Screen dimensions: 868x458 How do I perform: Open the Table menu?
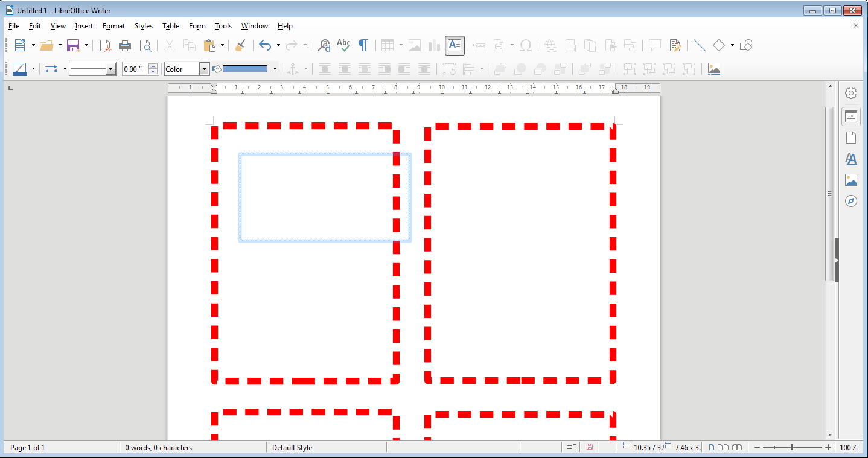[x=171, y=26]
